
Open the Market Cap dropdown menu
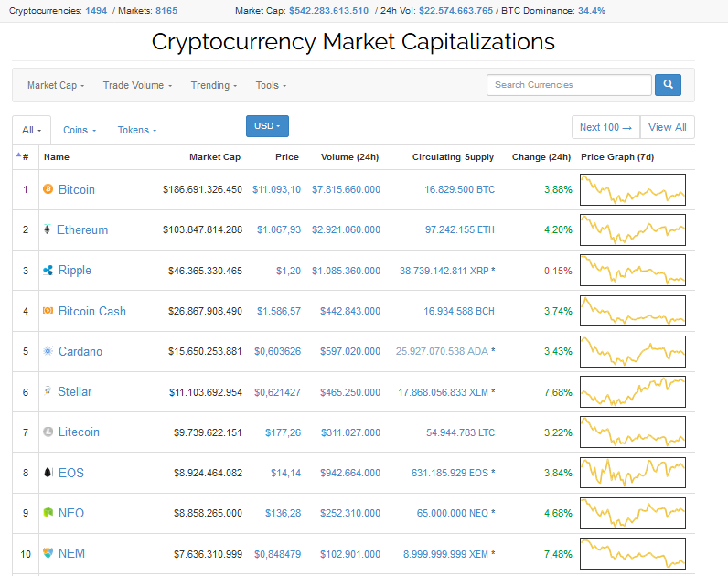click(x=56, y=85)
